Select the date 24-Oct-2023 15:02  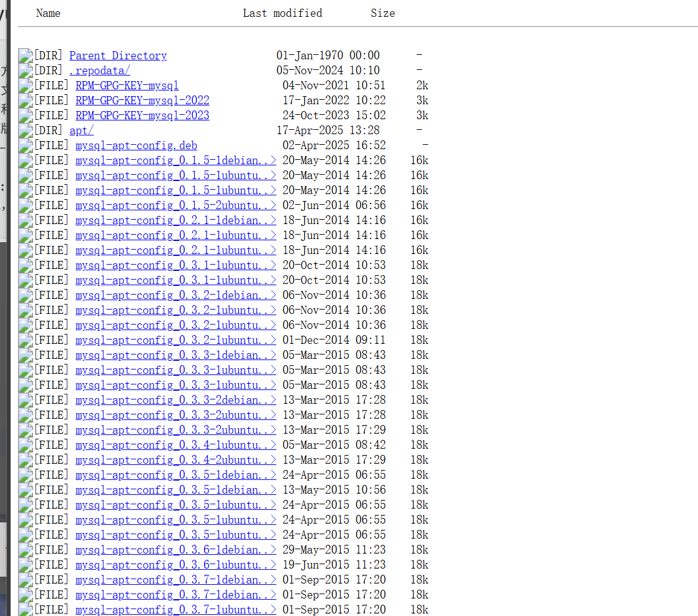click(334, 115)
